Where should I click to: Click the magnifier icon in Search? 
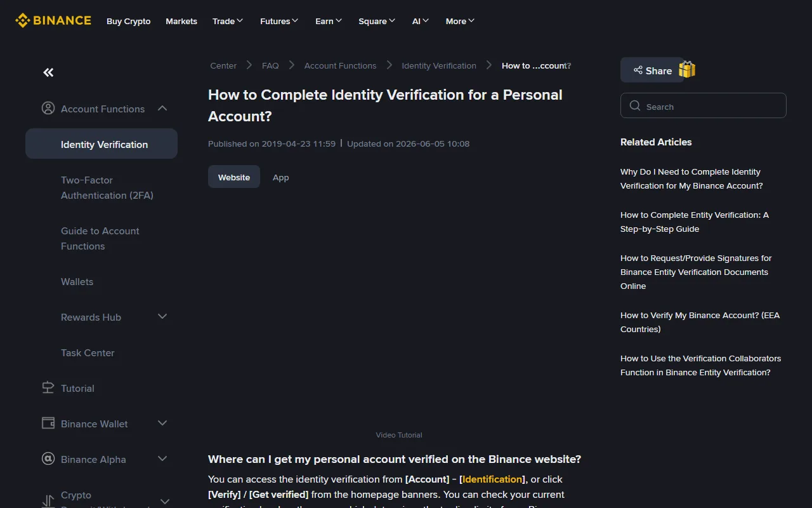(x=635, y=106)
